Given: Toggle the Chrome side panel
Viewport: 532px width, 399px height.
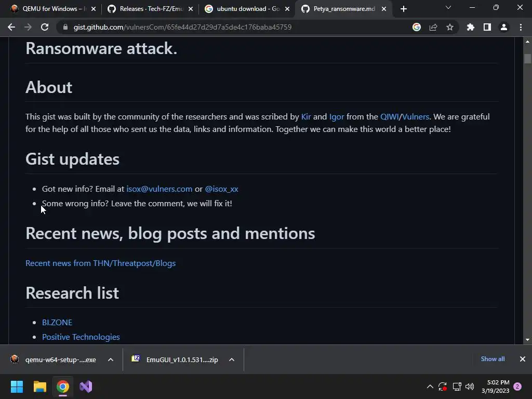Looking at the screenshot, I should (x=487, y=27).
